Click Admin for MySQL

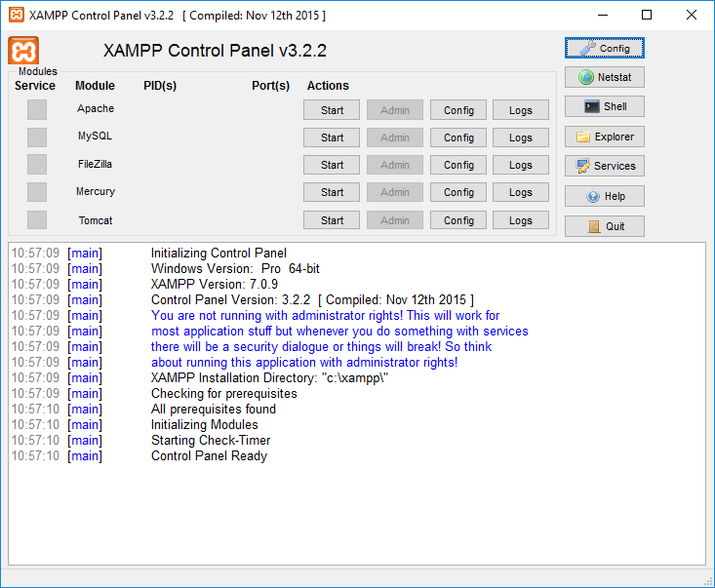[x=395, y=137]
